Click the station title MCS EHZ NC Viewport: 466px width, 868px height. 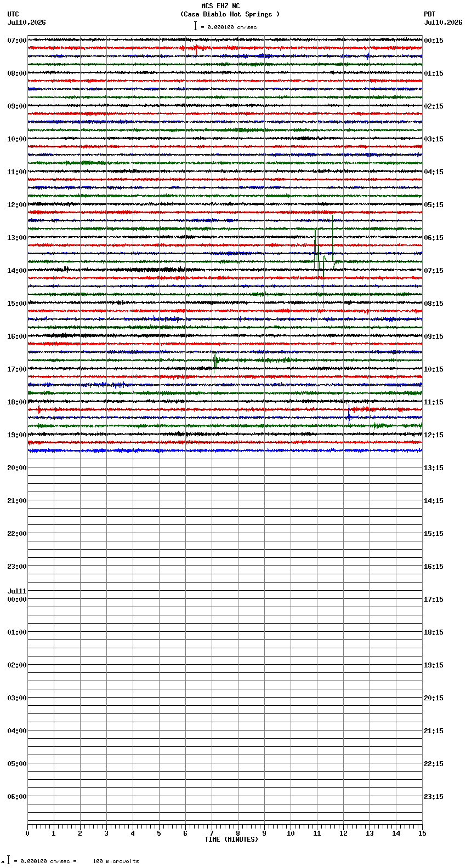click(x=220, y=6)
